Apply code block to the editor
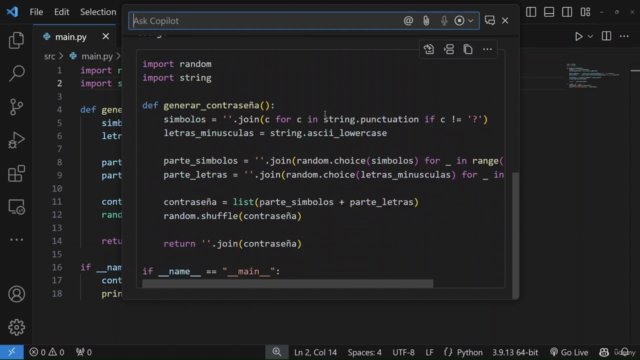 429,49
